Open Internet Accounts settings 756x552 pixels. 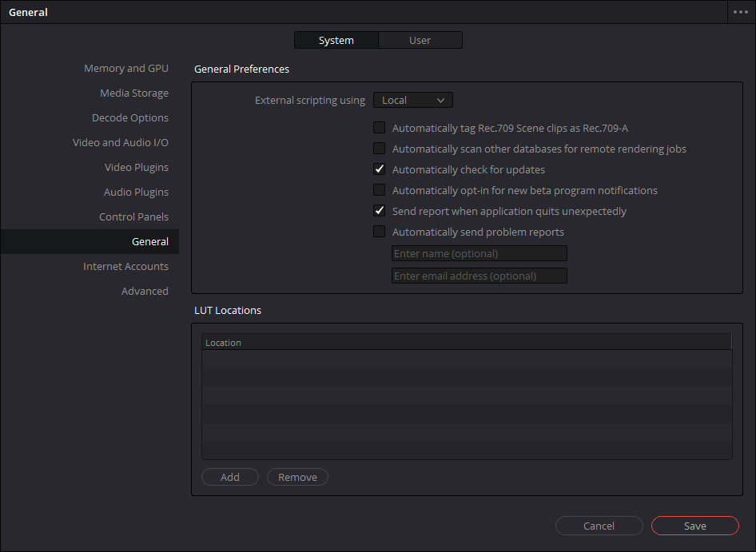pyautogui.click(x=125, y=267)
